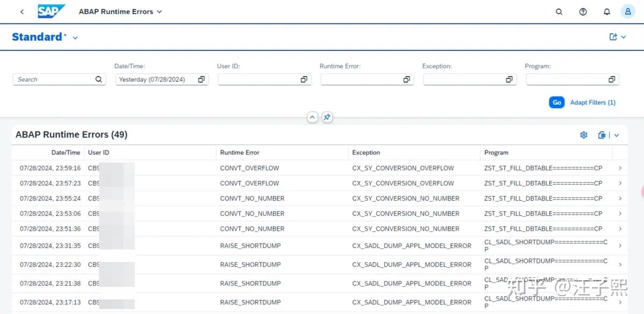Export runtime errors to spreadsheet
The width and height of the screenshot is (644, 314).
pyautogui.click(x=602, y=135)
